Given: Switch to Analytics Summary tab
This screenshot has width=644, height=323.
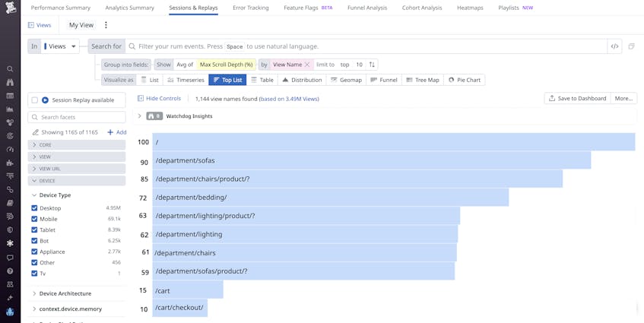Looking at the screenshot, I should 129,8.
